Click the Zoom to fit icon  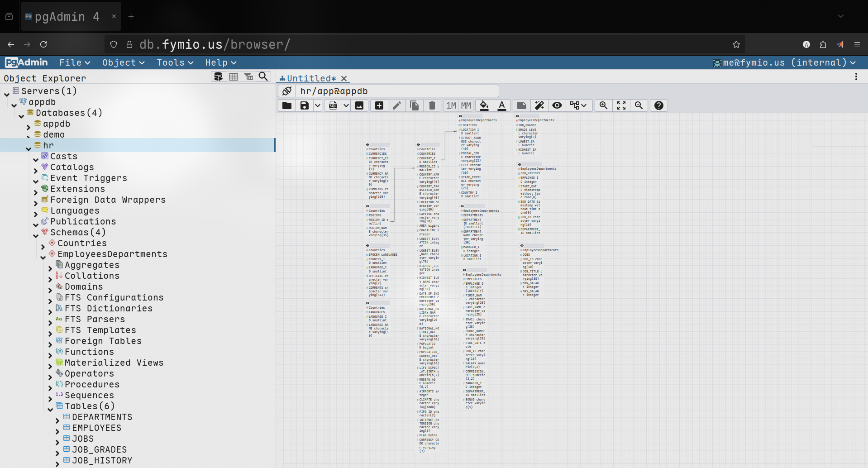point(621,105)
